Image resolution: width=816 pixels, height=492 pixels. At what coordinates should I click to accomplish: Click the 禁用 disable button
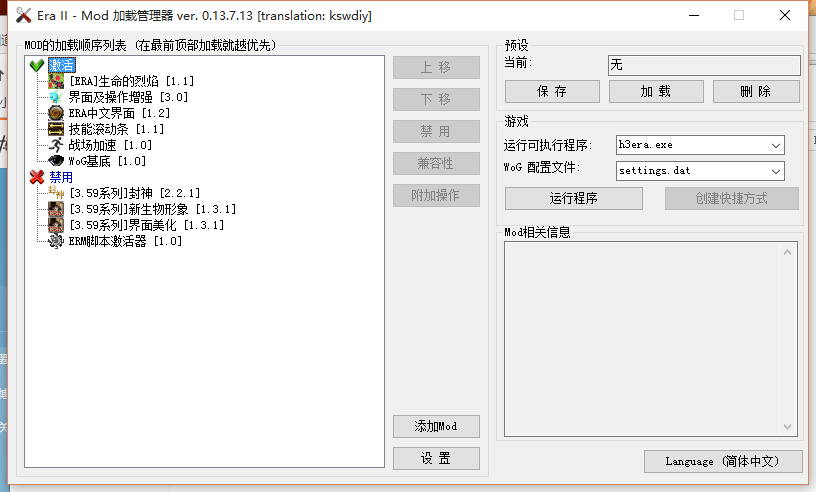(x=436, y=132)
